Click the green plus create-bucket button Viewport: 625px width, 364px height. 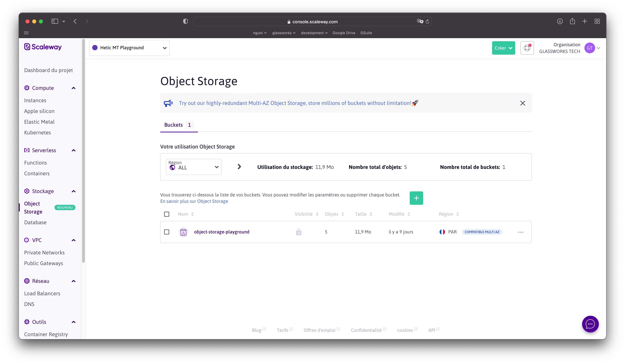coord(416,198)
